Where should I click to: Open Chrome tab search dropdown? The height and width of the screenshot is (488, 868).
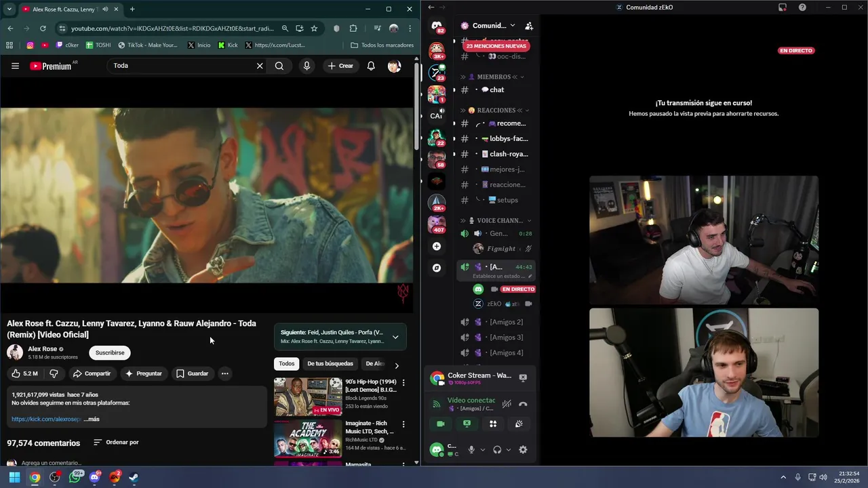pos(9,9)
